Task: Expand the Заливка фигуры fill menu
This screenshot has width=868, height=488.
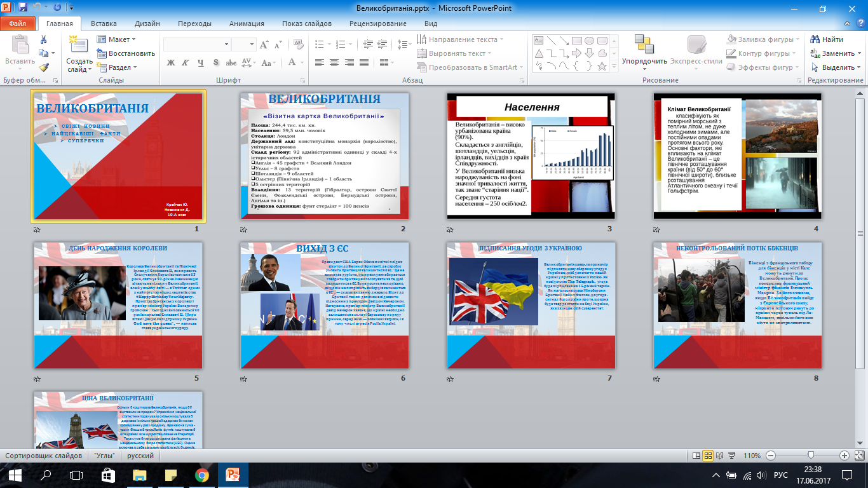Action: pos(761,39)
